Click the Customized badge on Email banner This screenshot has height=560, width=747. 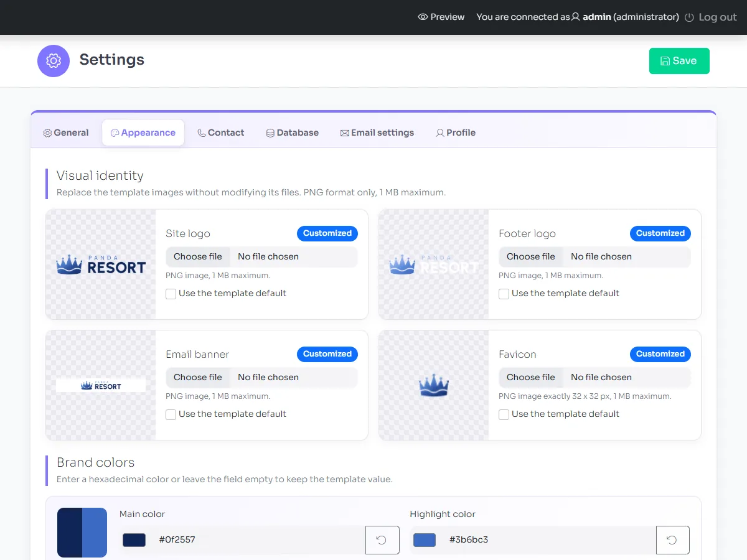pyautogui.click(x=327, y=354)
